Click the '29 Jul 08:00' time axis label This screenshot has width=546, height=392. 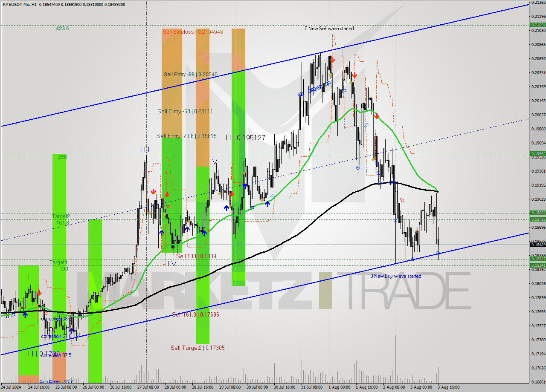point(230,387)
